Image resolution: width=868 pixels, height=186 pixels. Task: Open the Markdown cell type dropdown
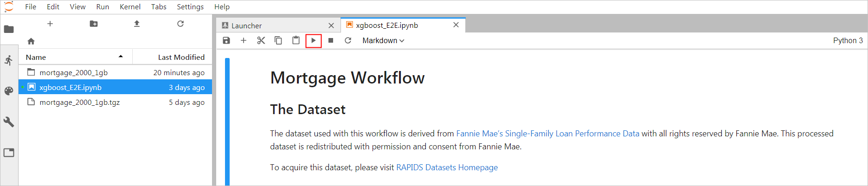[383, 40]
